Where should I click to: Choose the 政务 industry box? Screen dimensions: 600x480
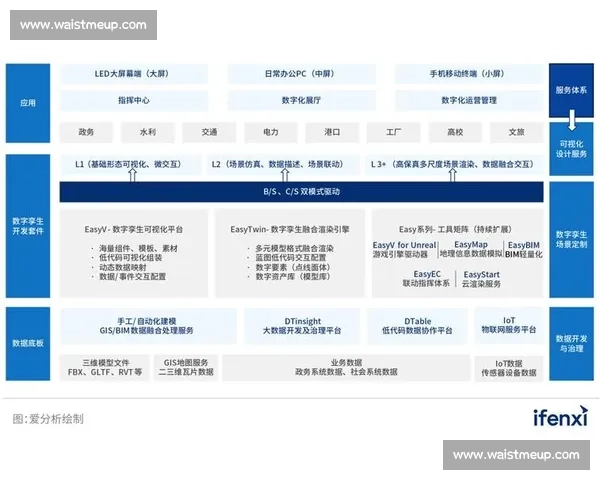86,132
